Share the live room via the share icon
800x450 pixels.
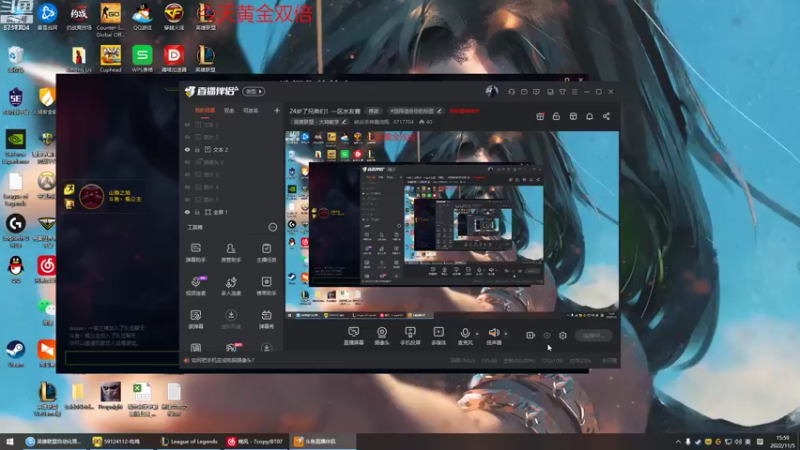[x=606, y=116]
